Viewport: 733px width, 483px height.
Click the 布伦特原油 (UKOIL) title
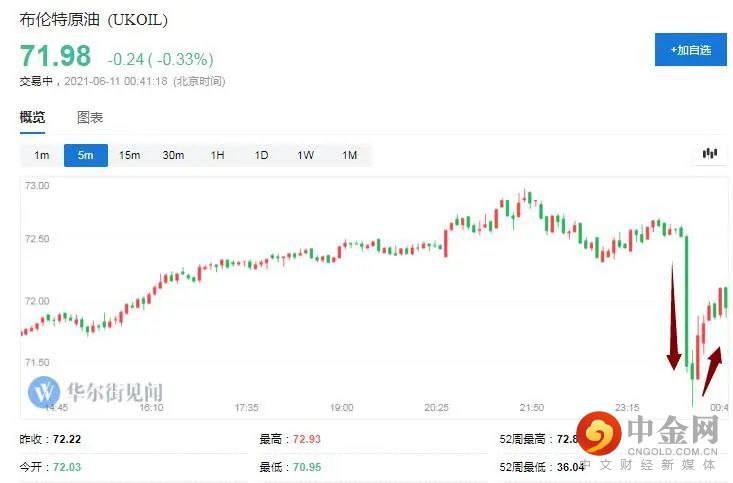pyautogui.click(x=93, y=20)
